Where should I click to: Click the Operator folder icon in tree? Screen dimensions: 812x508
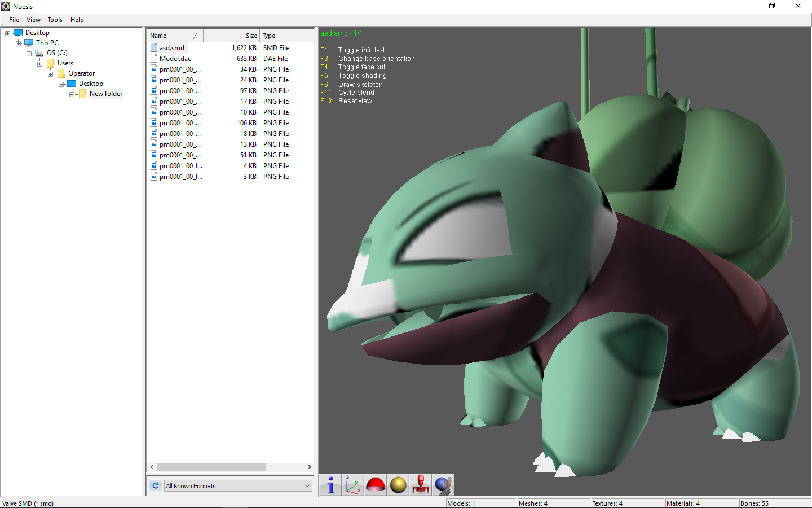61,73
